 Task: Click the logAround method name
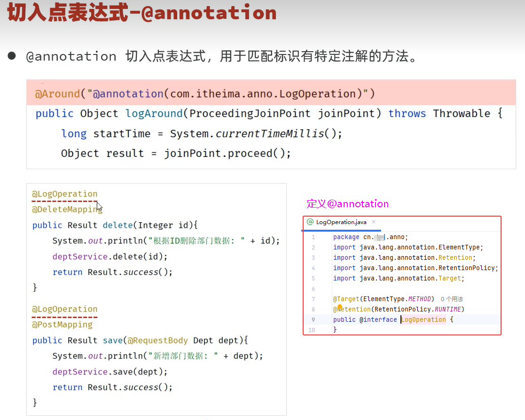click(x=154, y=113)
